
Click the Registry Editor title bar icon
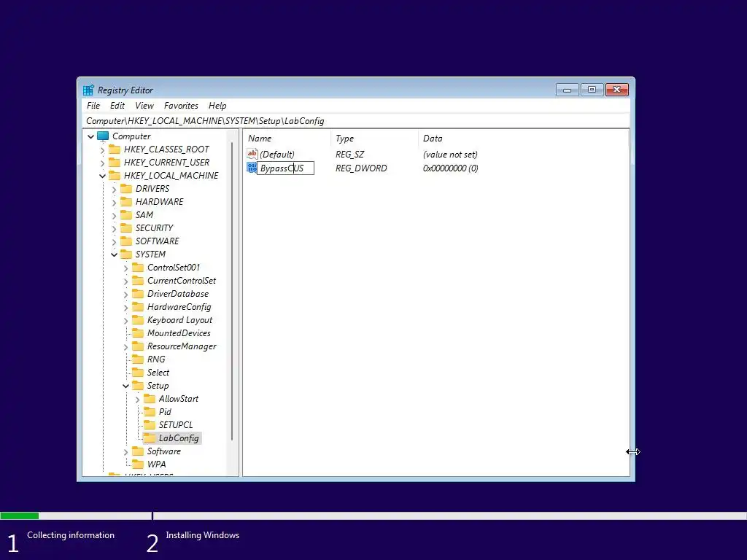tap(88, 90)
